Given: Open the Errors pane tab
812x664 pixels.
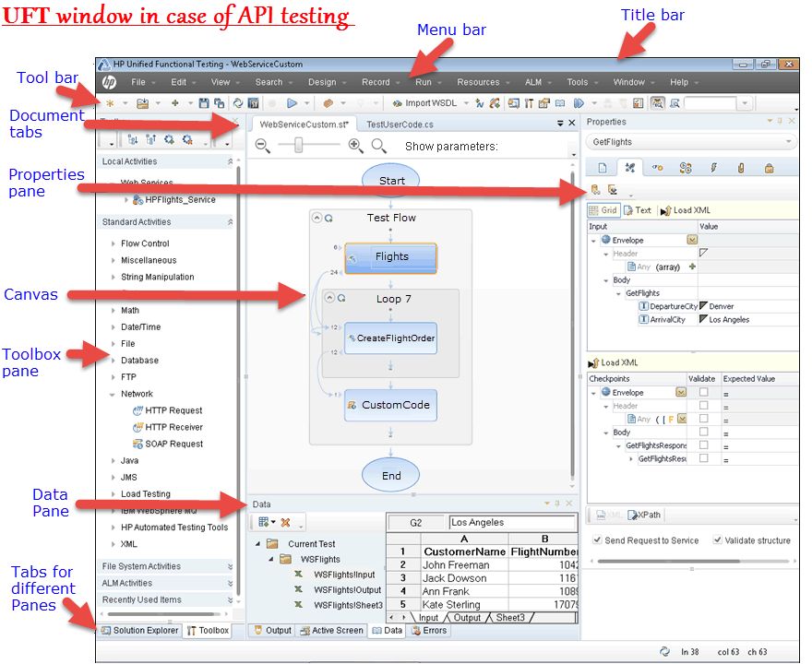Looking at the screenshot, I should pos(429,631).
